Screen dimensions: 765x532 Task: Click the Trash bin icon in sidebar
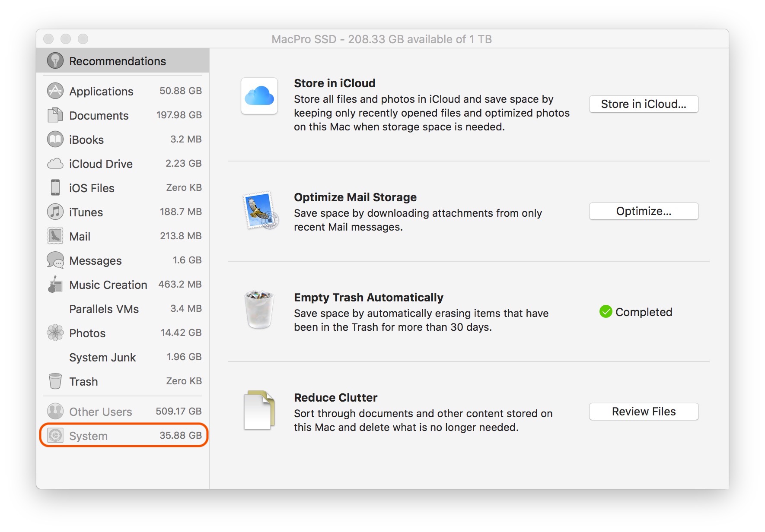[55, 381]
